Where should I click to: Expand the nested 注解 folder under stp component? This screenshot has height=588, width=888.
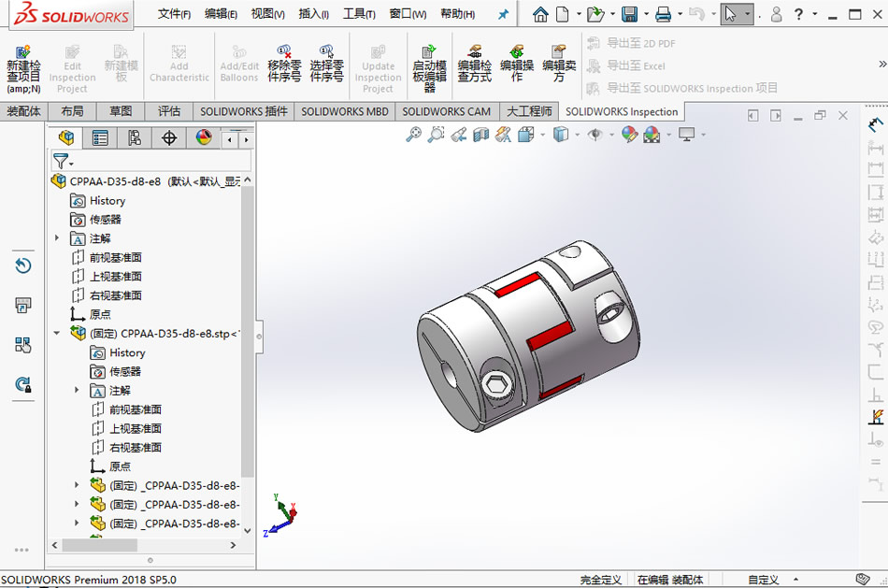coord(77,390)
